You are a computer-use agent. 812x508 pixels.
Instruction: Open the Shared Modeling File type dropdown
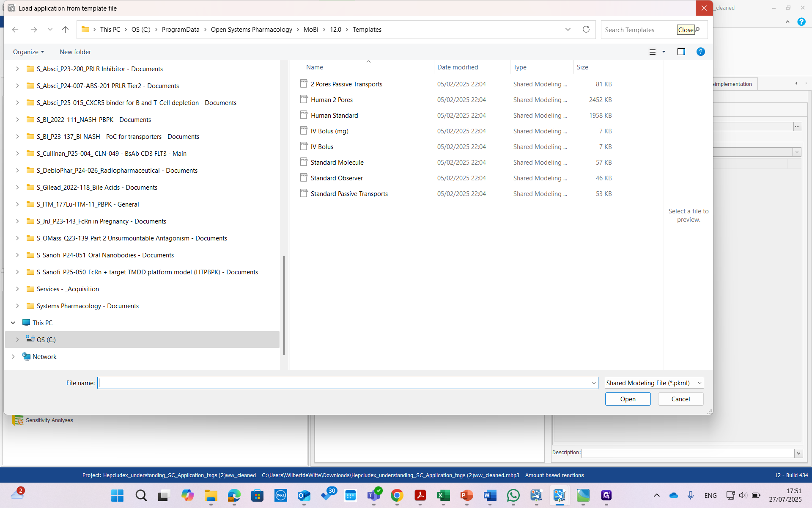point(654,383)
